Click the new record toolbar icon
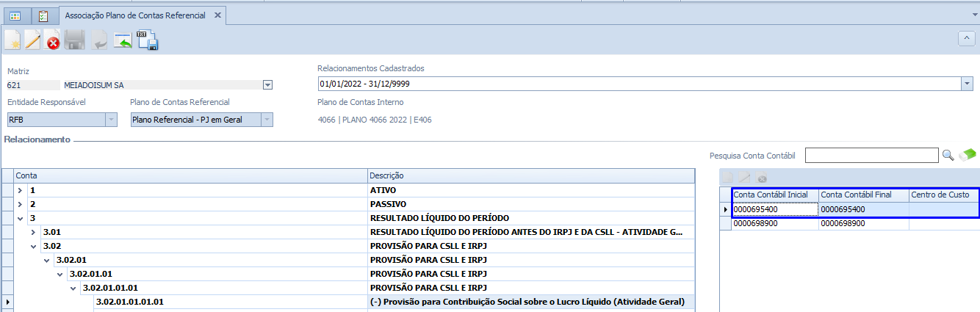The height and width of the screenshot is (312, 980). coord(12,40)
